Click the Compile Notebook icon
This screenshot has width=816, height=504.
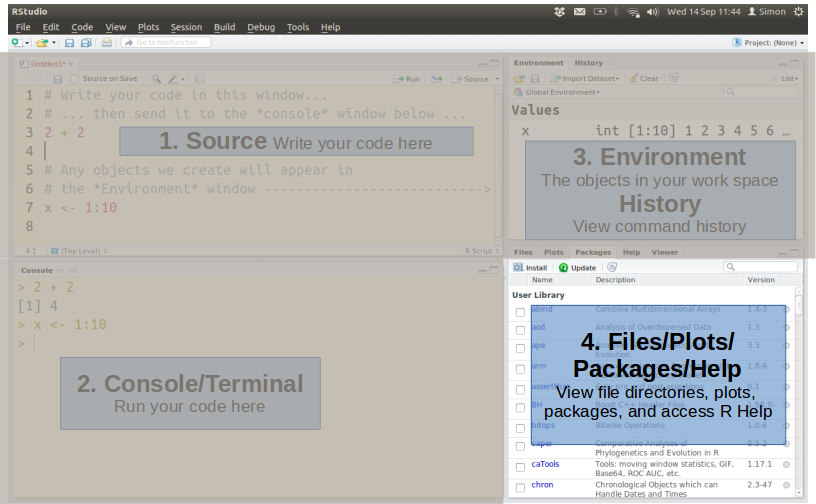pos(199,79)
